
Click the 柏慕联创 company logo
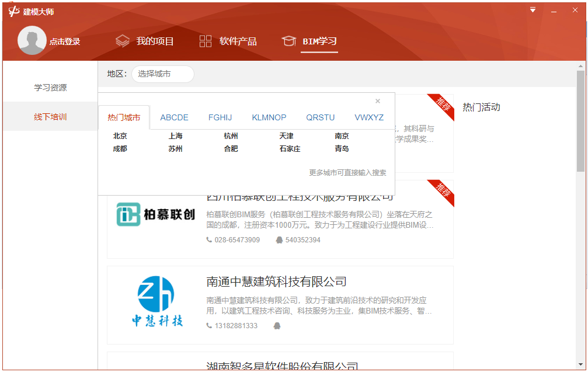pos(156,214)
